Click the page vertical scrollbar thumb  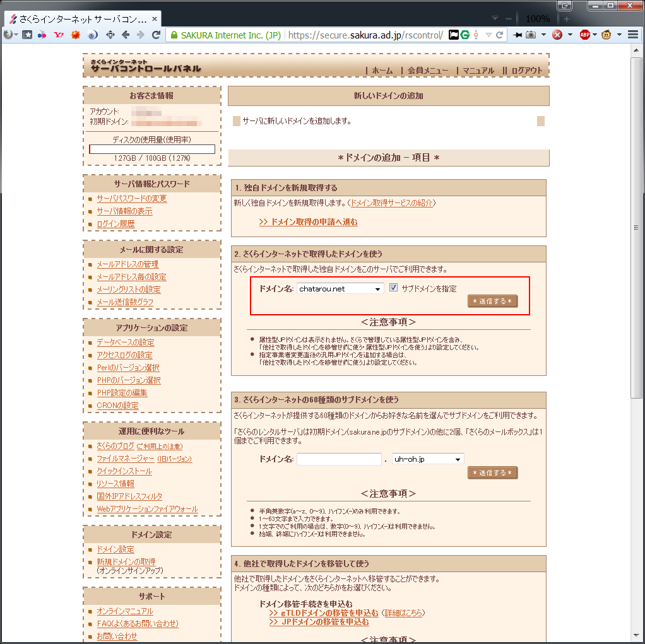click(636, 227)
